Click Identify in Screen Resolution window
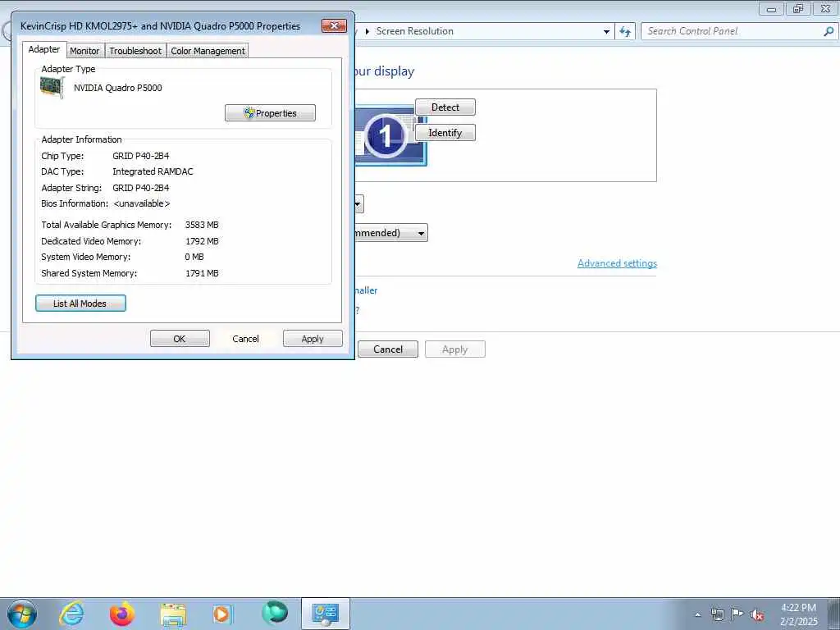The width and height of the screenshot is (840, 630). click(x=445, y=133)
